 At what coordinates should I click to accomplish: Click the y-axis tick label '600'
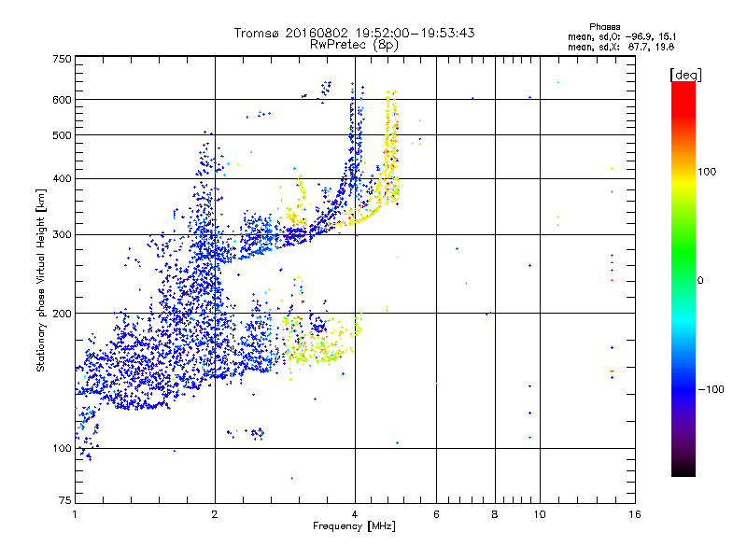[x=62, y=100]
